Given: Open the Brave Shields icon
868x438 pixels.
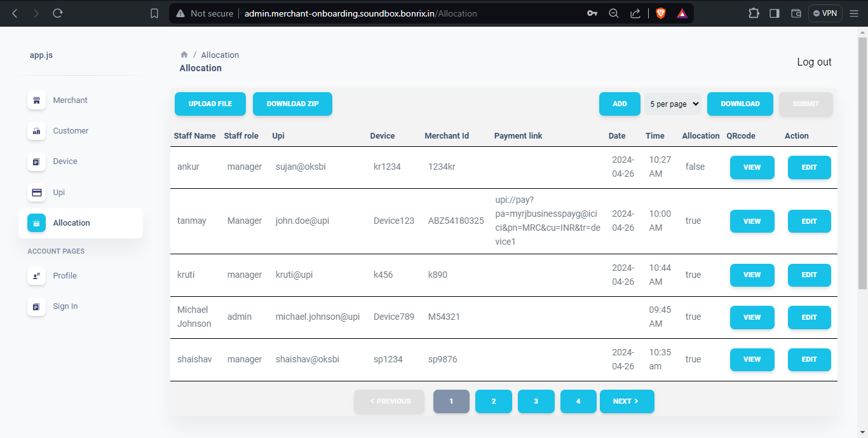Looking at the screenshot, I should point(660,13).
